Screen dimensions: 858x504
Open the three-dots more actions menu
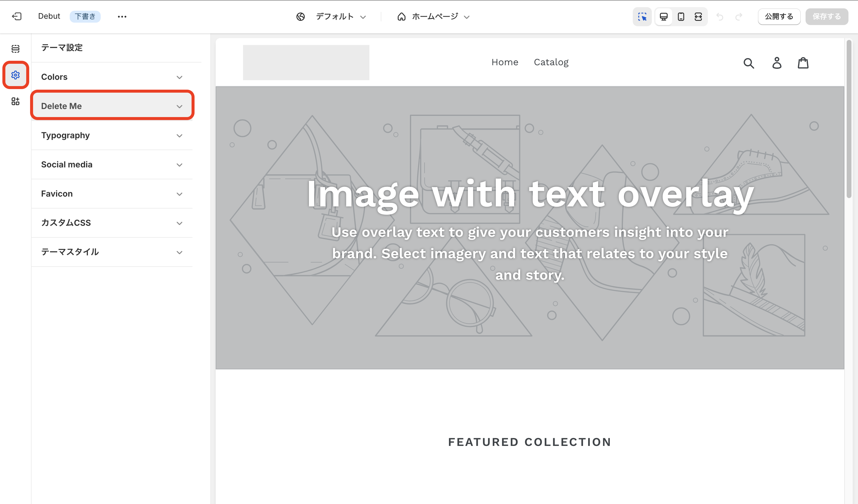click(122, 16)
